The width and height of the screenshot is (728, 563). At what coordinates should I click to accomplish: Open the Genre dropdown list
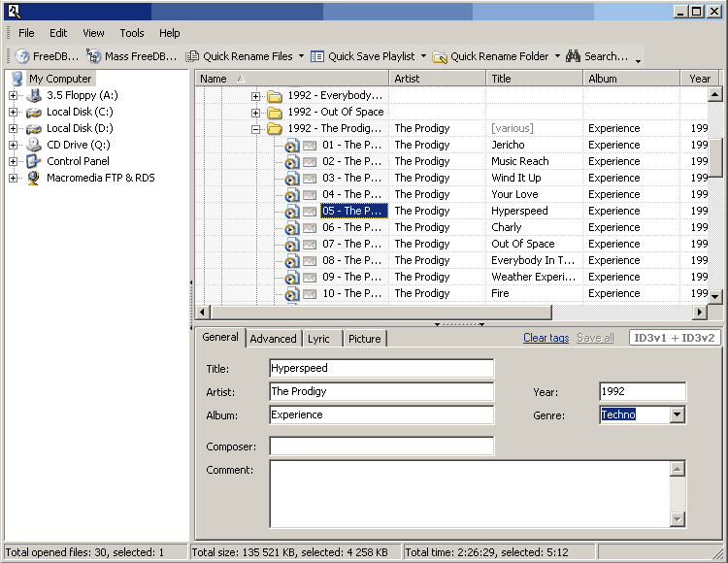pyautogui.click(x=678, y=414)
